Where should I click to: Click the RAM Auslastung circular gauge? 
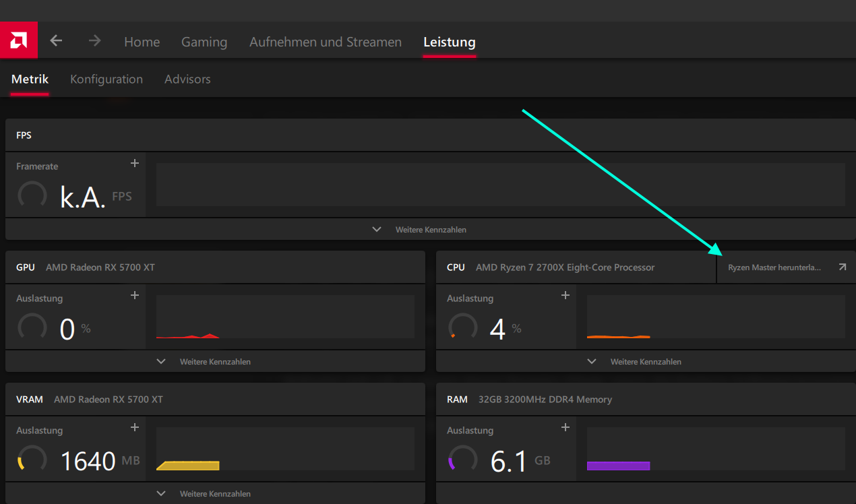pyautogui.click(x=463, y=460)
